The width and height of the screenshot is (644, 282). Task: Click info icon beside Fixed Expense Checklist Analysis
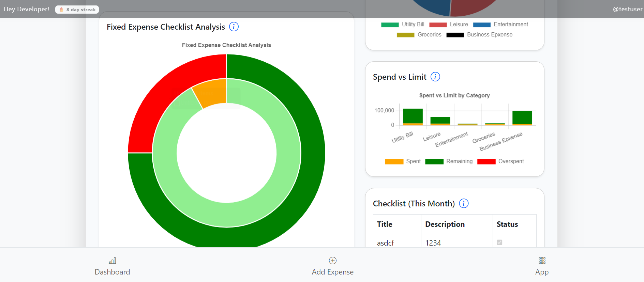point(234,27)
